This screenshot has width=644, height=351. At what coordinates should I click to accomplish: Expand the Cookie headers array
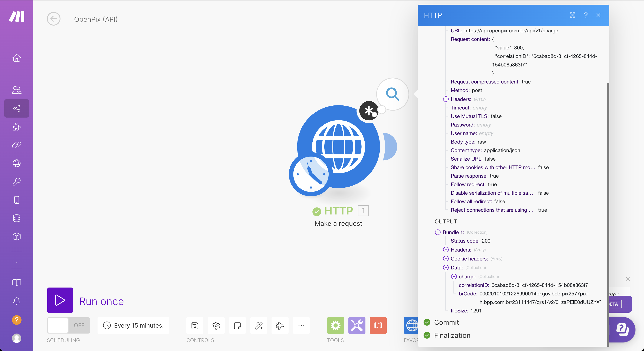click(446, 259)
